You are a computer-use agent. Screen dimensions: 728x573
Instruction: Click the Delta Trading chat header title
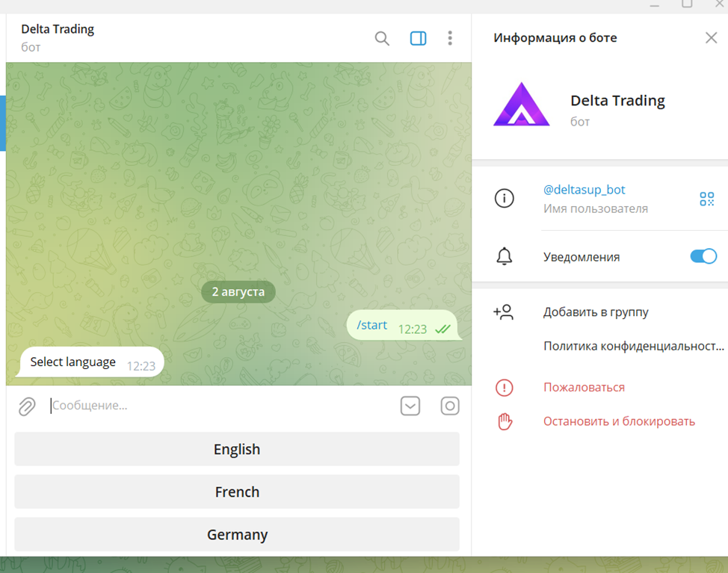point(58,29)
